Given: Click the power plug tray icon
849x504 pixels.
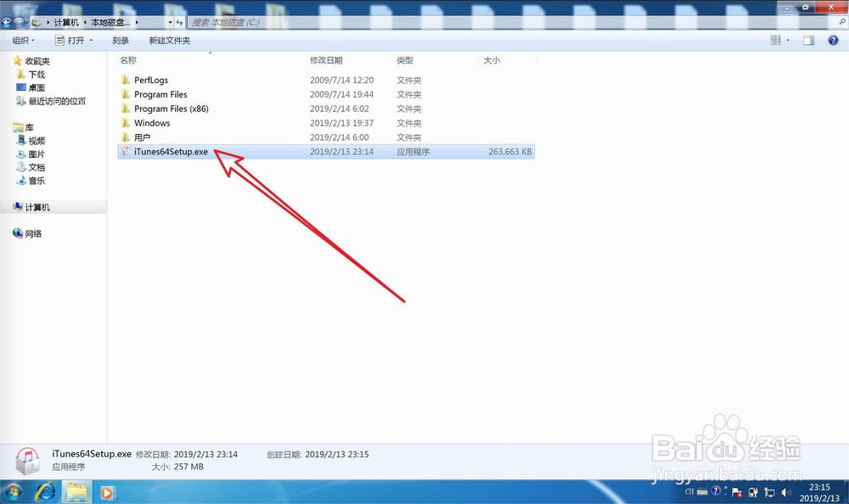Looking at the screenshot, I should (x=753, y=493).
